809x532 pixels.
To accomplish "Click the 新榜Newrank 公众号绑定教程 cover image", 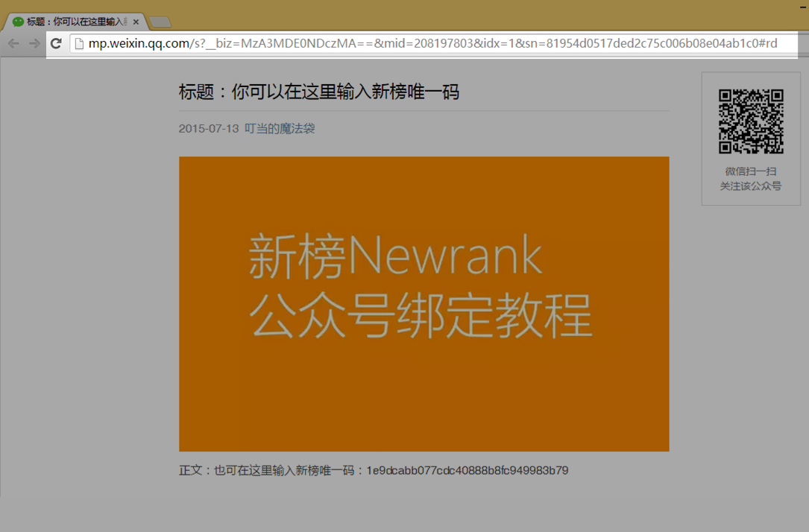I will 424,304.
